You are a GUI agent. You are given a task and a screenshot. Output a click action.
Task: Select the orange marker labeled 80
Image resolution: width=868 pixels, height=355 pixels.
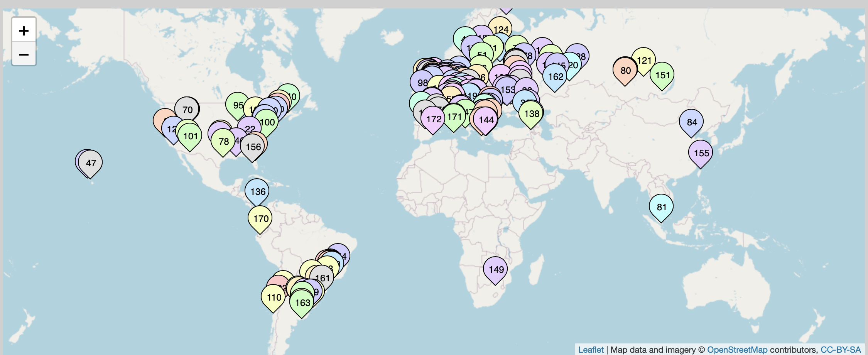[x=625, y=71]
